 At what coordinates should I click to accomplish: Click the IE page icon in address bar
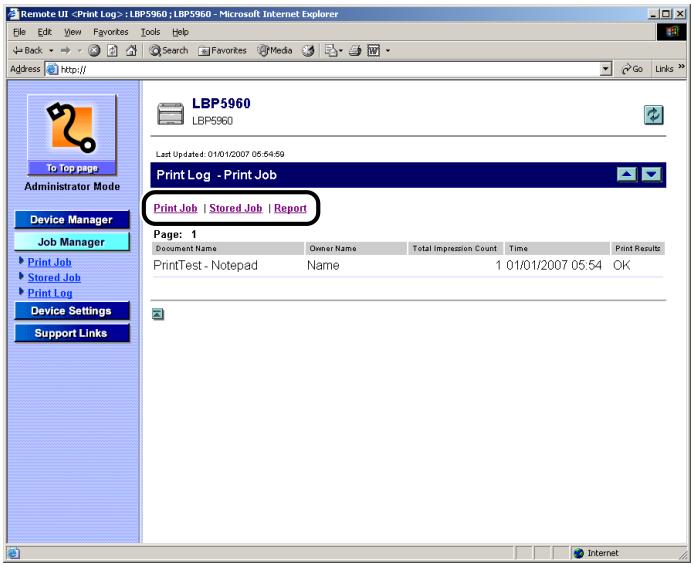point(52,69)
